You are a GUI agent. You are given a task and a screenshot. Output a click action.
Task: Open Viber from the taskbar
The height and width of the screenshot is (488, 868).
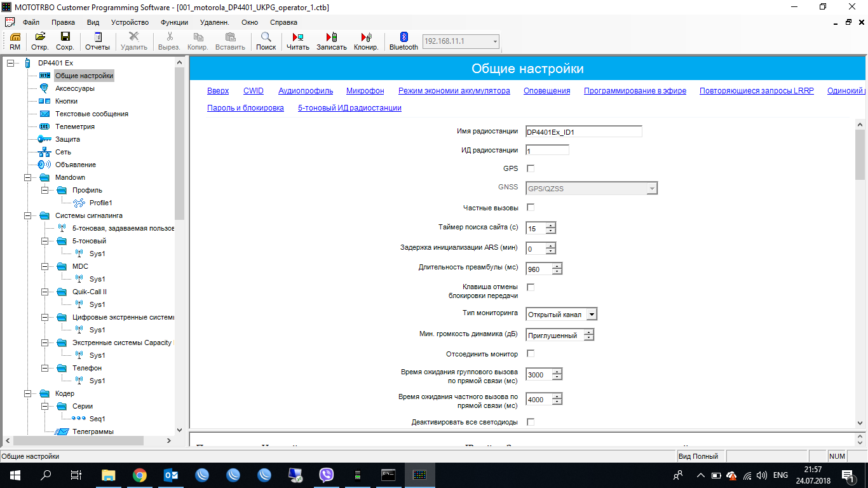pos(327,475)
